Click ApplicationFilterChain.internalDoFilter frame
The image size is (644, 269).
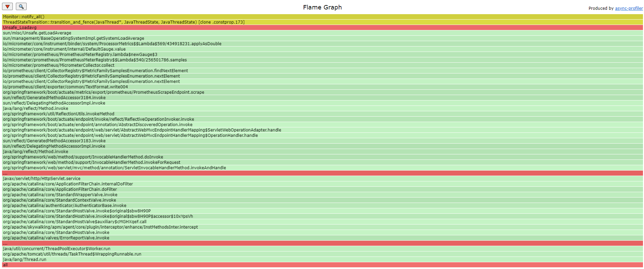point(322,184)
